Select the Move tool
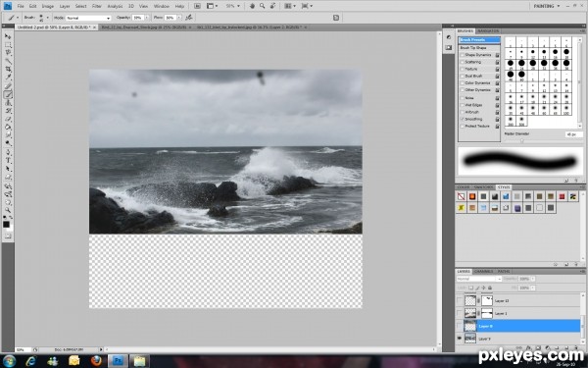The width and height of the screenshot is (588, 368). tap(8, 36)
